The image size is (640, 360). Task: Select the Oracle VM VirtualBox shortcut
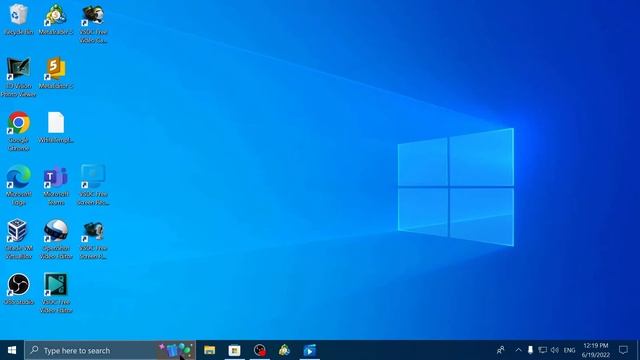click(x=18, y=239)
